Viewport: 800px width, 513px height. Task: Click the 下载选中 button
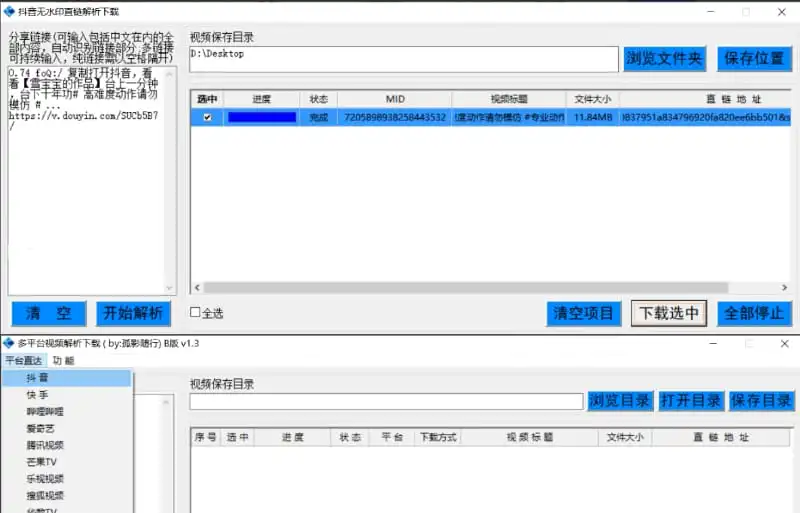(x=668, y=313)
